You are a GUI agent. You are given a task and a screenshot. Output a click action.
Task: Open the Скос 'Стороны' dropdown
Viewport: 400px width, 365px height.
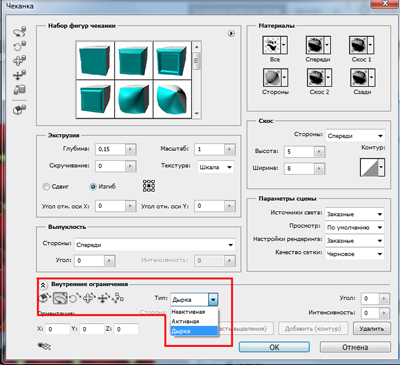point(355,136)
